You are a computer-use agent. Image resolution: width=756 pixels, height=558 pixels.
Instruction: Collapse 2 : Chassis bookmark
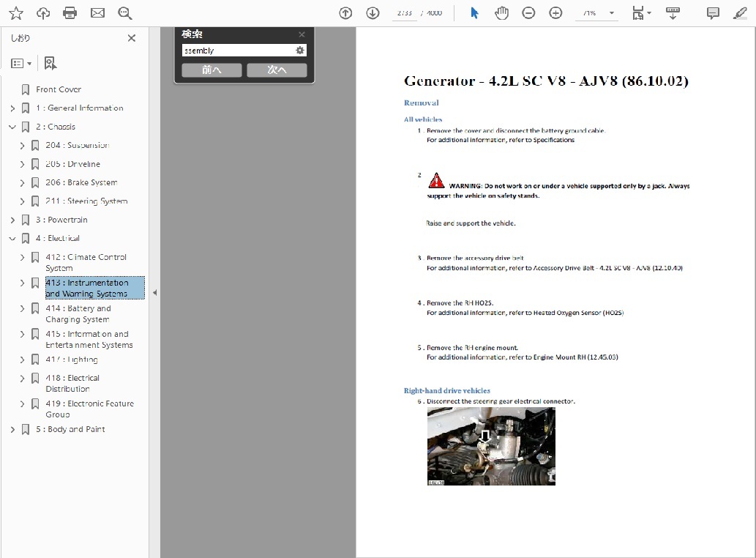coord(12,127)
